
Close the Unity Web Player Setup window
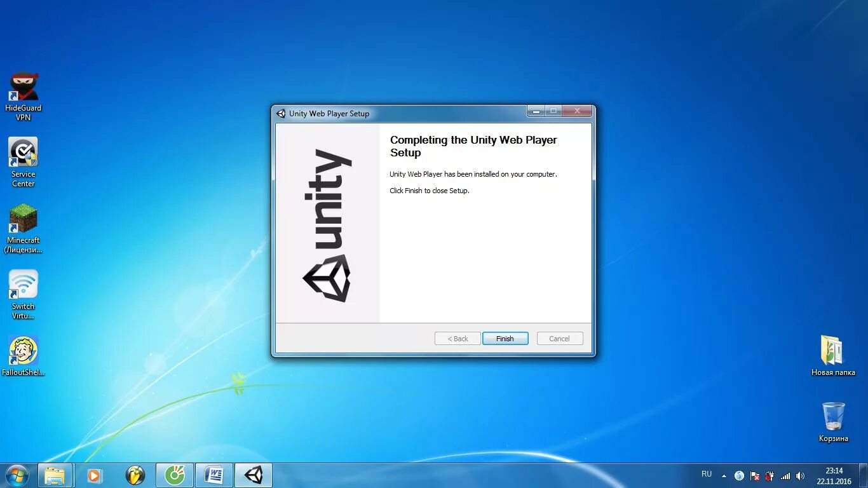coord(577,111)
